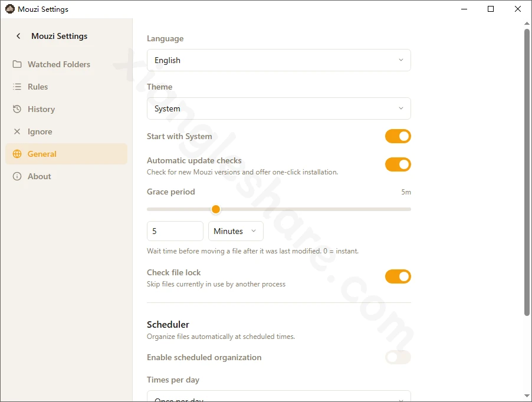Open the About section
Image resolution: width=532 pixels, height=402 pixels.
[66, 176]
